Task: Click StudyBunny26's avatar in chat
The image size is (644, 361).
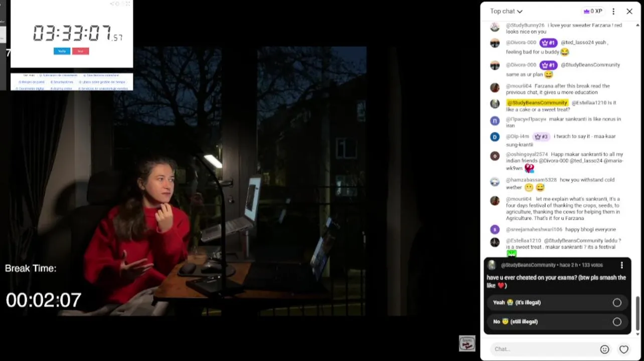Action: (495, 27)
